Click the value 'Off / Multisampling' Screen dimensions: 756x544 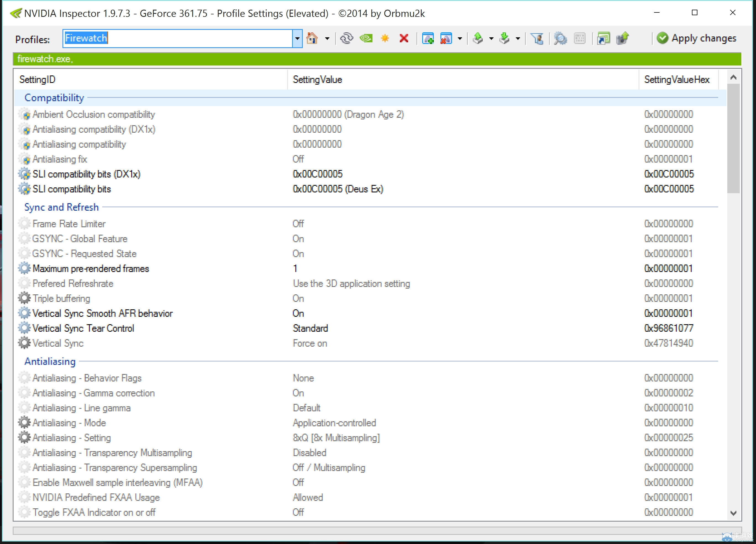[x=329, y=468]
